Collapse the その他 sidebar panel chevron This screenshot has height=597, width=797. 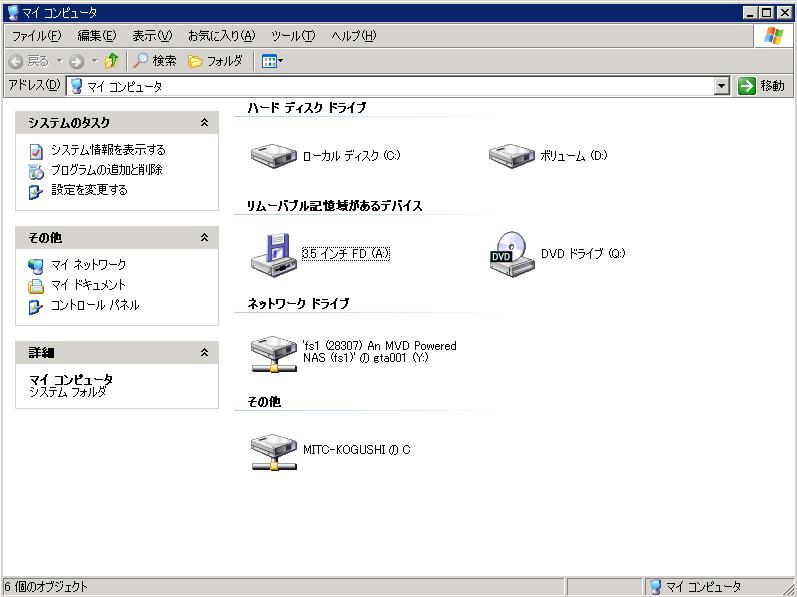[x=204, y=237]
